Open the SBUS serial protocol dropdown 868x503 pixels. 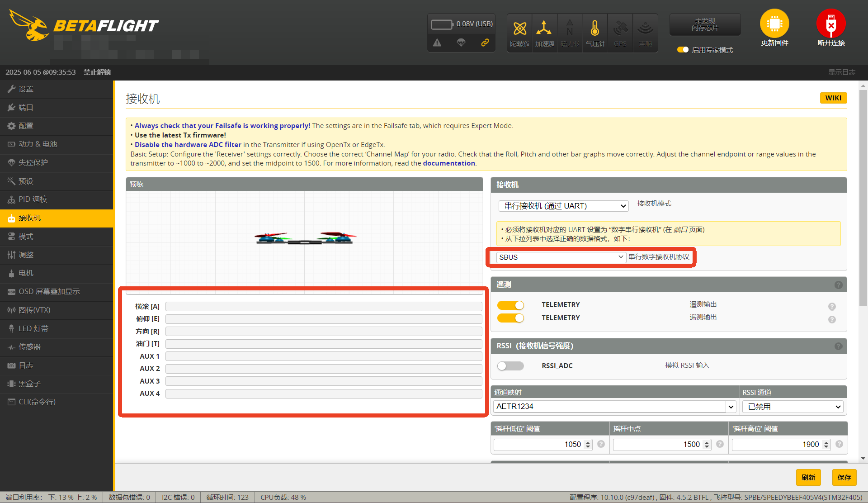pos(561,257)
